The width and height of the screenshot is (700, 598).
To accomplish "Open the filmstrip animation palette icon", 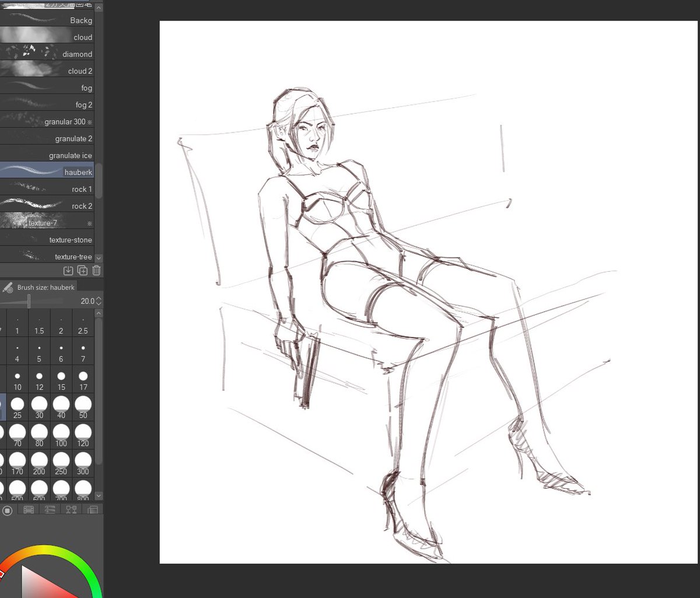I will point(27,510).
